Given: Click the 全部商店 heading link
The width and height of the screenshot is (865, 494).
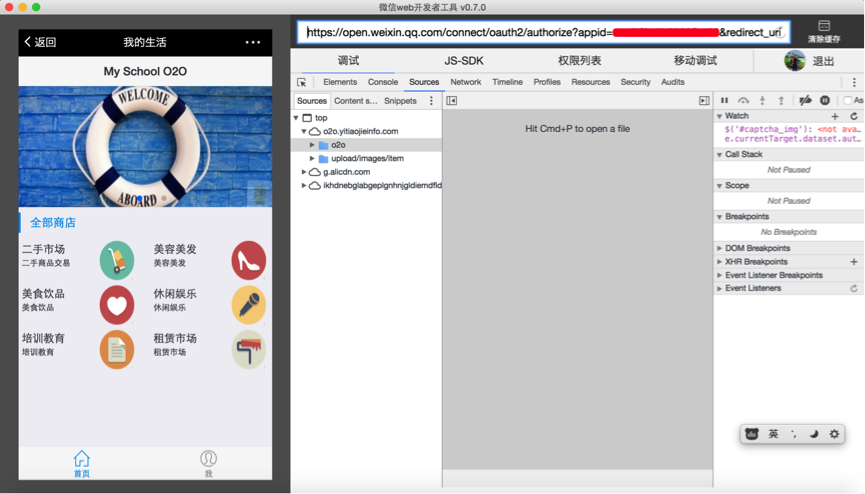Looking at the screenshot, I should click(53, 222).
